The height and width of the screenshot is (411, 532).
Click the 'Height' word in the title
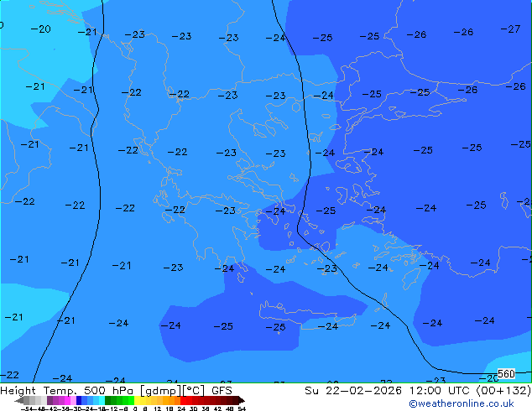pos(18,391)
